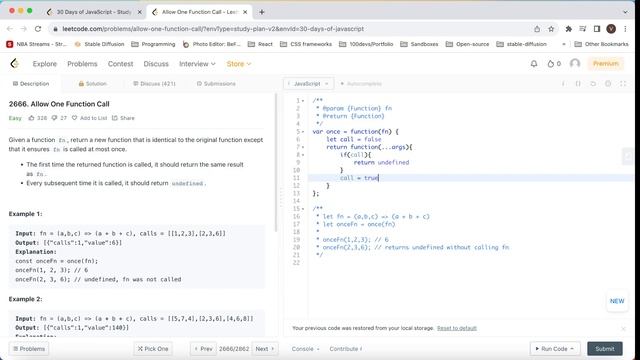Screen dimensions: 640x360
Task: Show more bookmarks with the overflow chevron
Action: point(564,44)
